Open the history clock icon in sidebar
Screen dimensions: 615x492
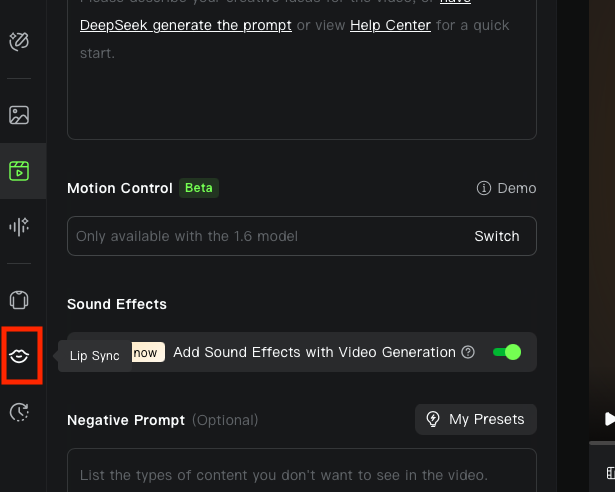point(19,412)
